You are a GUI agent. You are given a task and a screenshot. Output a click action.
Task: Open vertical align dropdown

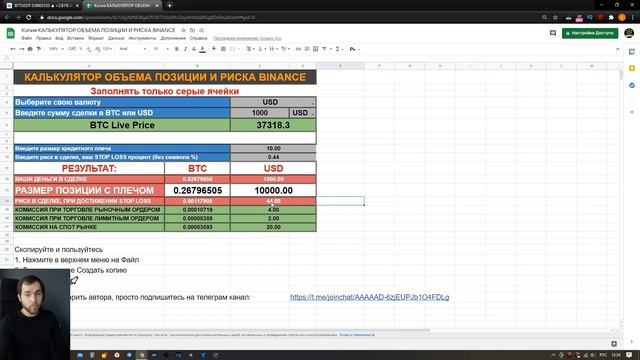pos(261,49)
